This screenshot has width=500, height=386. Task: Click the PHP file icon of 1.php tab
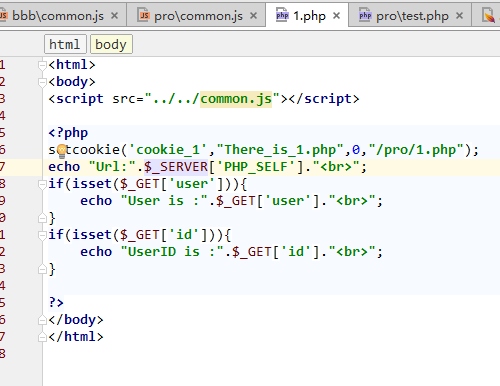tap(282, 15)
